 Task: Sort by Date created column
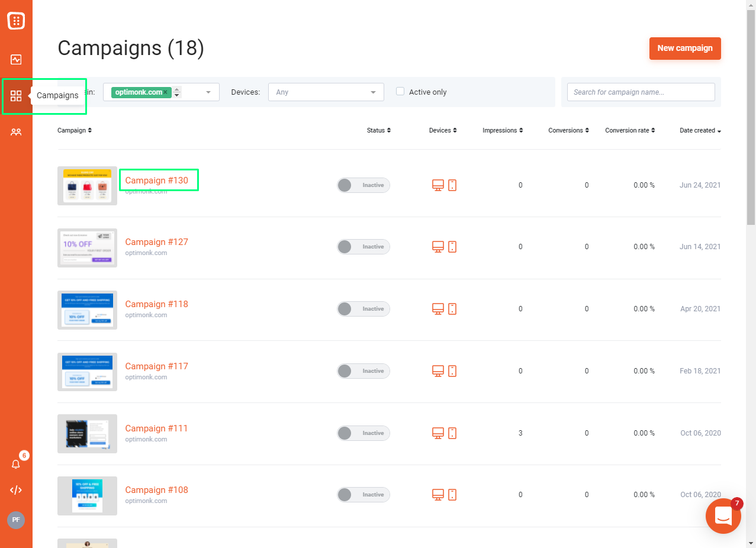(x=700, y=130)
